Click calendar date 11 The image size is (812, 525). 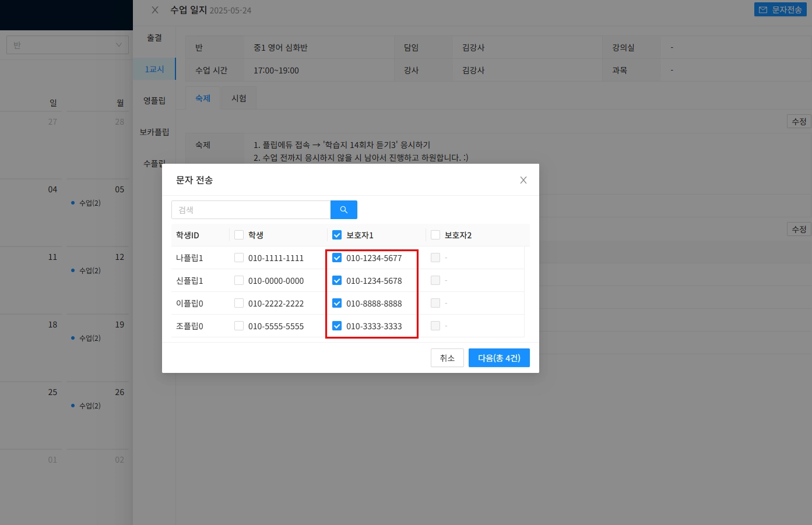click(x=52, y=257)
